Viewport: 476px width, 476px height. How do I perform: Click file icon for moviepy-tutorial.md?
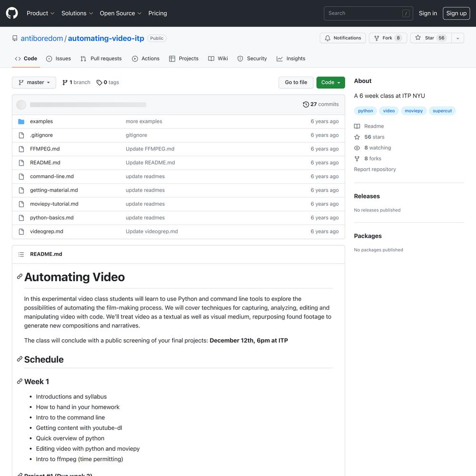pyautogui.click(x=21, y=204)
